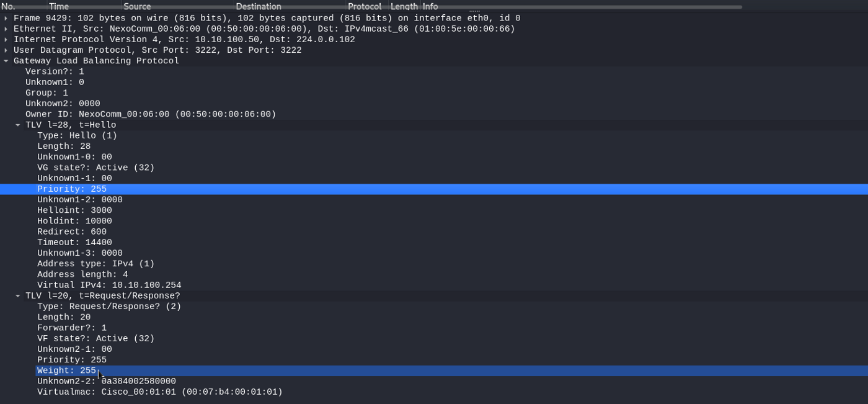This screenshot has width=868, height=404.
Task: Collapse the Gateway Load Balancing Protocol tree
Action: (6, 61)
